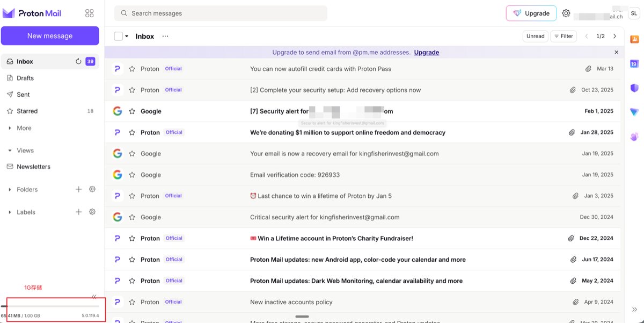Click attachment icon on Jan 28, 2025 email
The image size is (644, 323).
click(x=572, y=132)
